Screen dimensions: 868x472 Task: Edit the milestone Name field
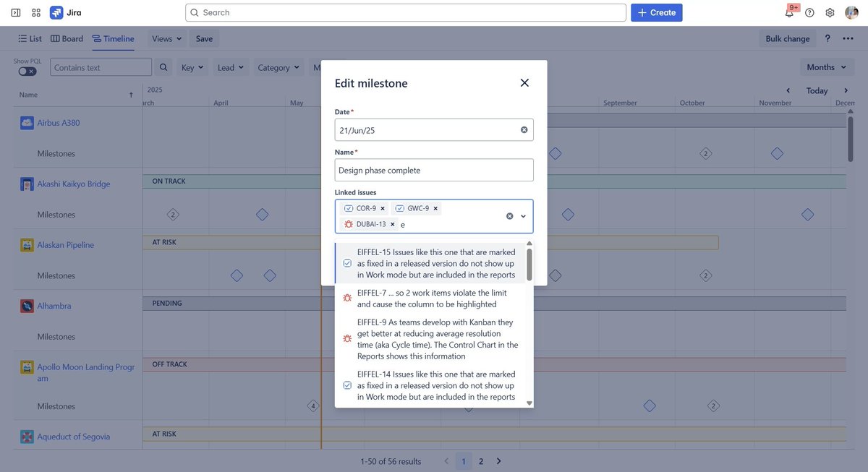point(434,170)
